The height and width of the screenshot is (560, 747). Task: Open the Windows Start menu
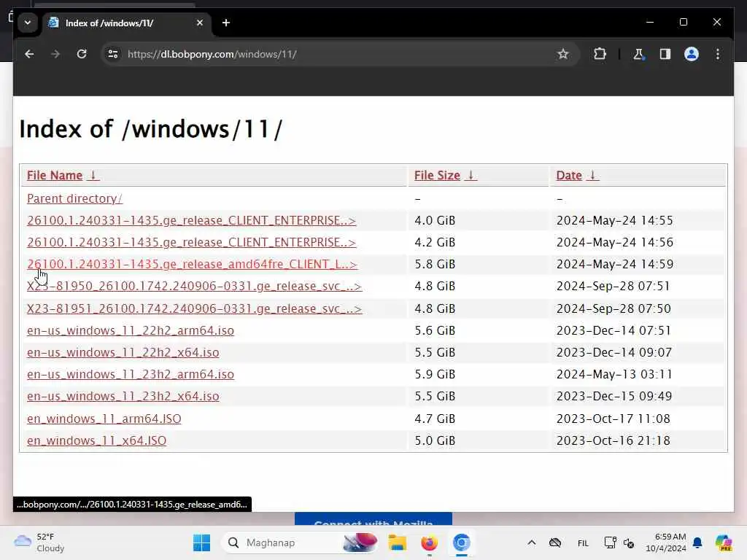click(201, 542)
